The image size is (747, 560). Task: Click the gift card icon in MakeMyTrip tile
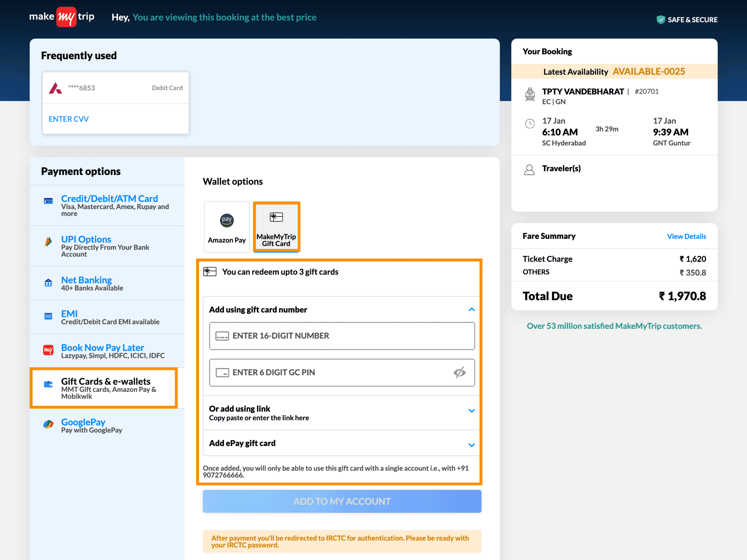[276, 217]
